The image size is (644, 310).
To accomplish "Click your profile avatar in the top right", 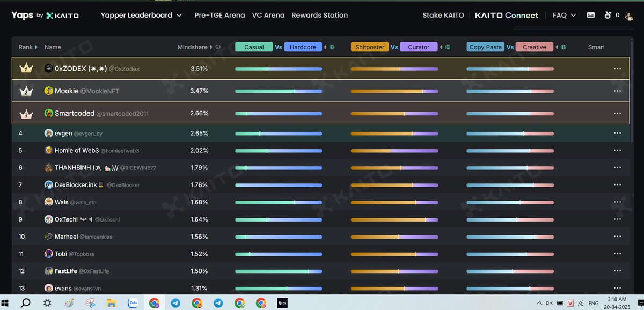I will [629, 16].
